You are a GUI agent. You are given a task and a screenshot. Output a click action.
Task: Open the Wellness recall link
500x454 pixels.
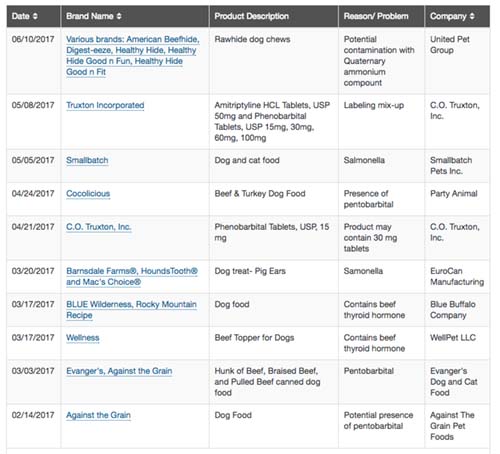tap(83, 337)
